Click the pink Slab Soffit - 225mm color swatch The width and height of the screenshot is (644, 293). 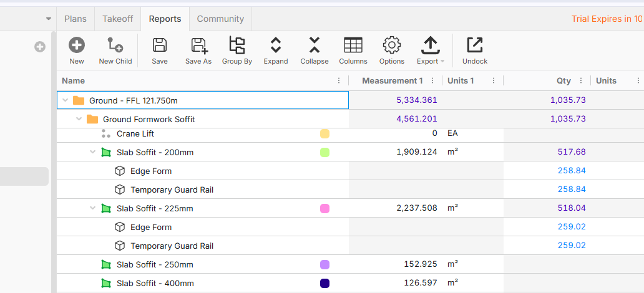pos(324,208)
